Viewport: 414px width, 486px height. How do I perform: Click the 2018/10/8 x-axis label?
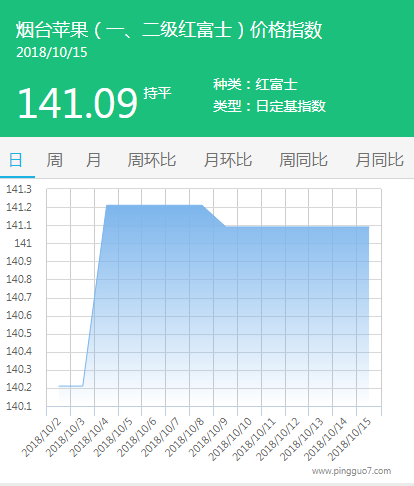(x=185, y=437)
